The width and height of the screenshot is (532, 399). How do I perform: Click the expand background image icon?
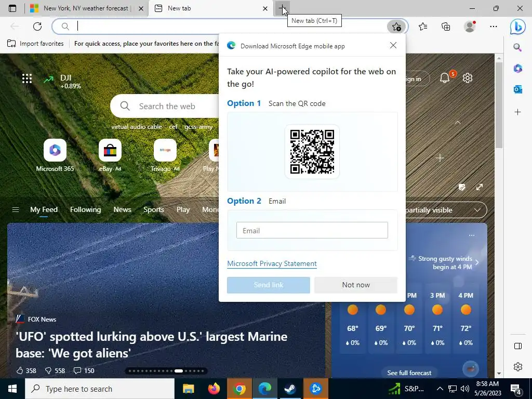pyautogui.click(x=480, y=187)
